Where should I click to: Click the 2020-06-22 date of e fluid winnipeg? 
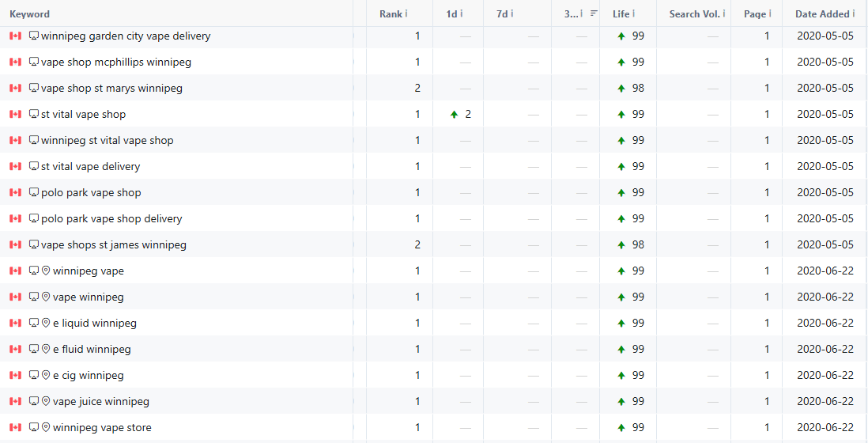[x=825, y=349]
